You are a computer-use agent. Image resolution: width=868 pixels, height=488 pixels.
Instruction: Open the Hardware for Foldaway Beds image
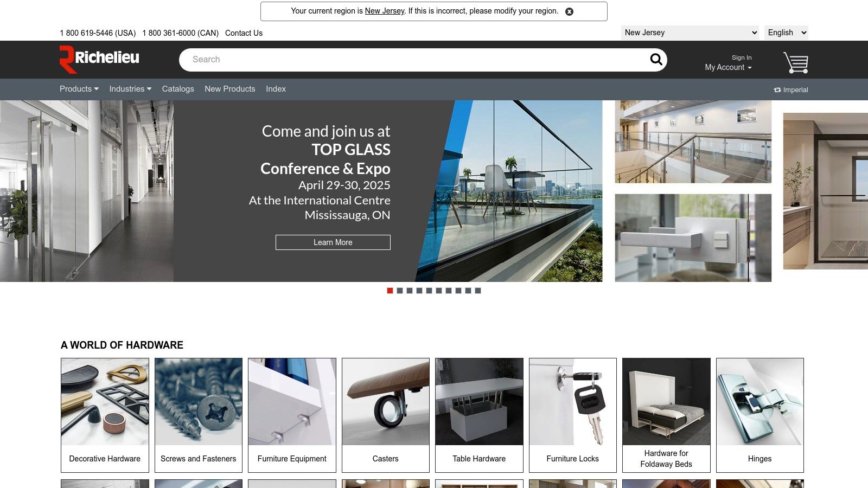(666, 402)
